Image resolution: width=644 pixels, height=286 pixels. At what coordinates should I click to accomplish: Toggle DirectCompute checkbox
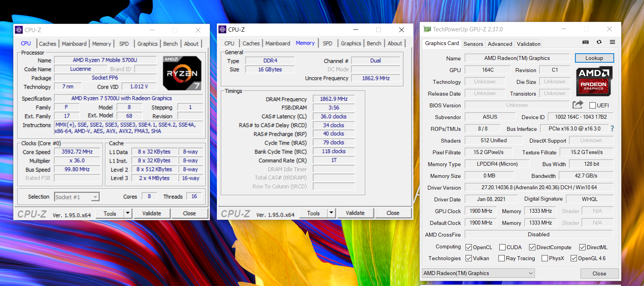(x=532, y=247)
